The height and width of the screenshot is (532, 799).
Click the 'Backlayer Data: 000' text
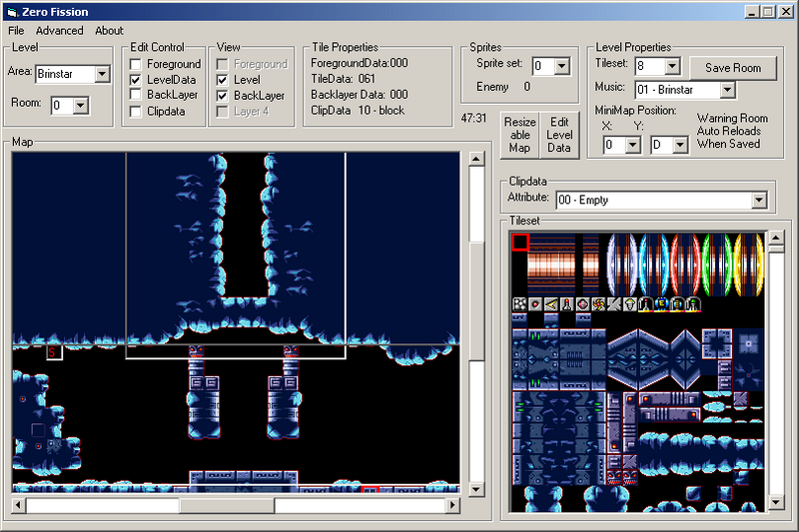360,95
